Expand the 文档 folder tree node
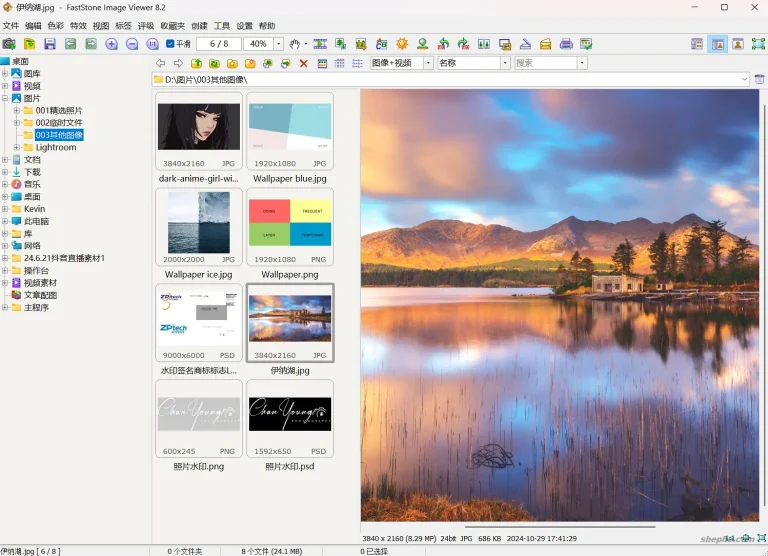This screenshot has height=556, width=768. 5,160
